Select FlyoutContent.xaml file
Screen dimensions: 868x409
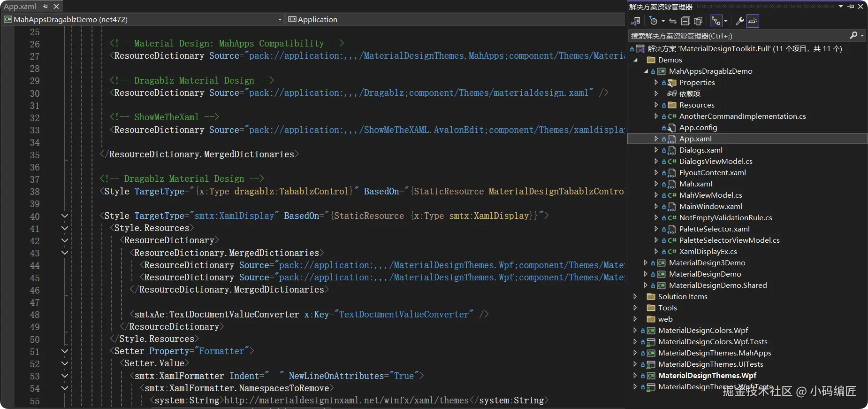pyautogui.click(x=713, y=173)
